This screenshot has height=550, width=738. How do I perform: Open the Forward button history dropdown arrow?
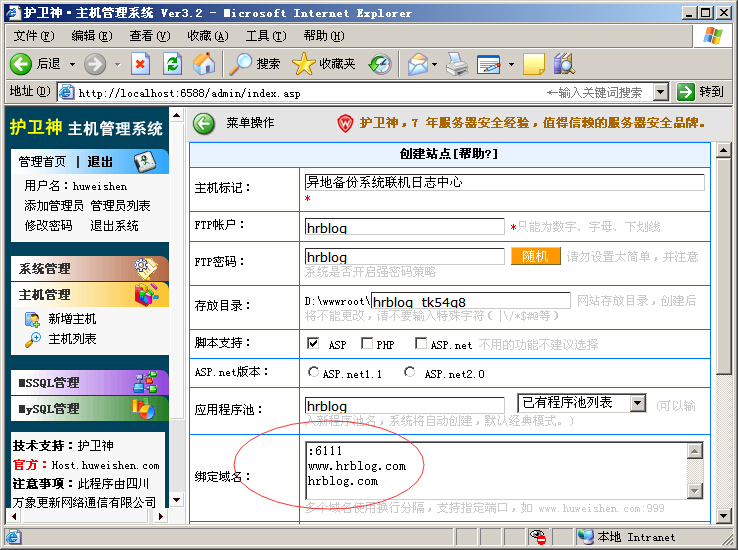118,64
